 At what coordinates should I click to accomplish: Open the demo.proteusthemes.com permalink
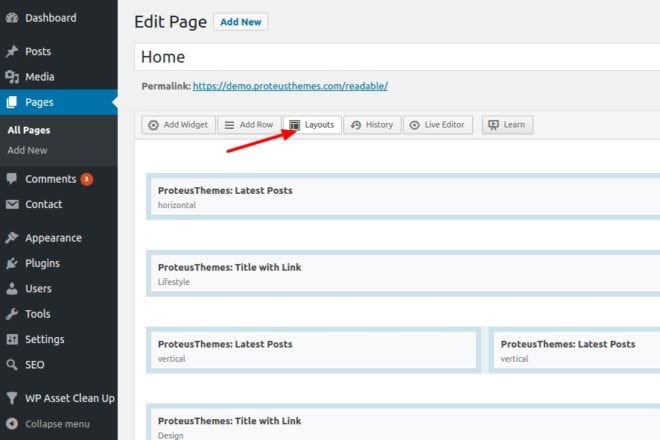[x=290, y=86]
